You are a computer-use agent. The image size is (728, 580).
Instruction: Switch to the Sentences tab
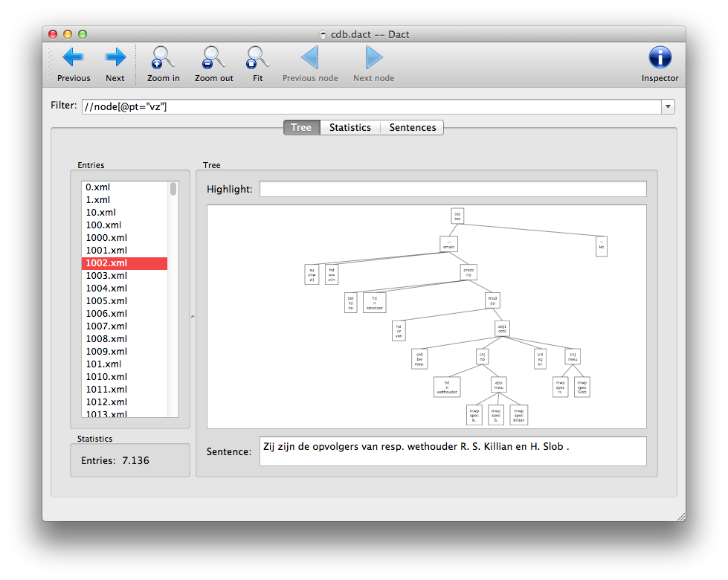point(413,127)
